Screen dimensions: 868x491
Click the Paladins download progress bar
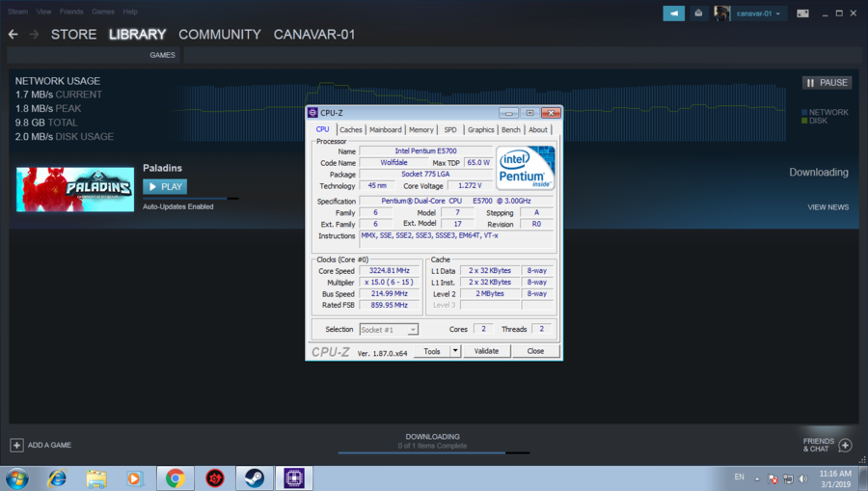tap(190, 198)
